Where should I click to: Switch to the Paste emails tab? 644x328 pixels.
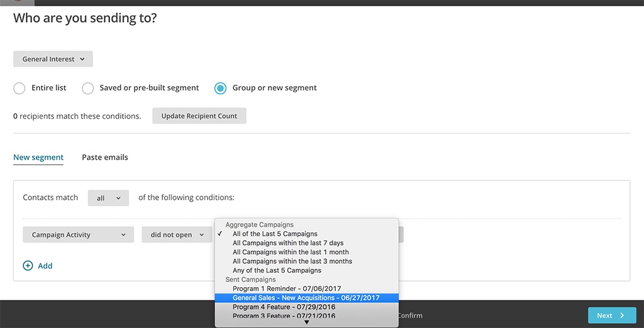coord(105,157)
